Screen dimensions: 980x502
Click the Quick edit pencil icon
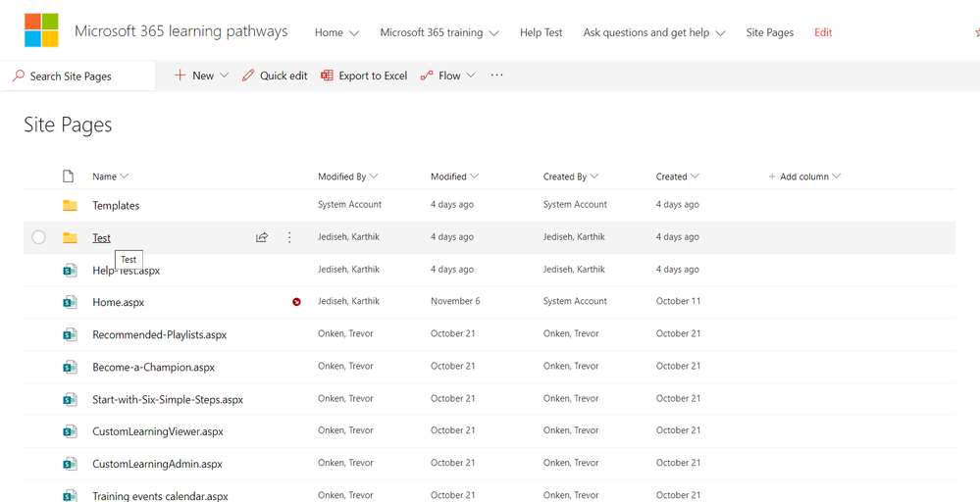[248, 75]
